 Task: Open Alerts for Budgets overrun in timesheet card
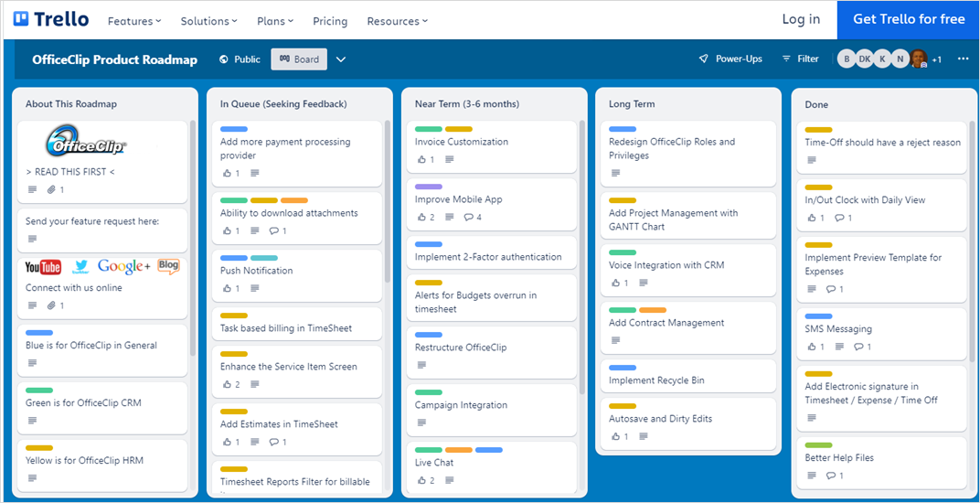point(491,298)
